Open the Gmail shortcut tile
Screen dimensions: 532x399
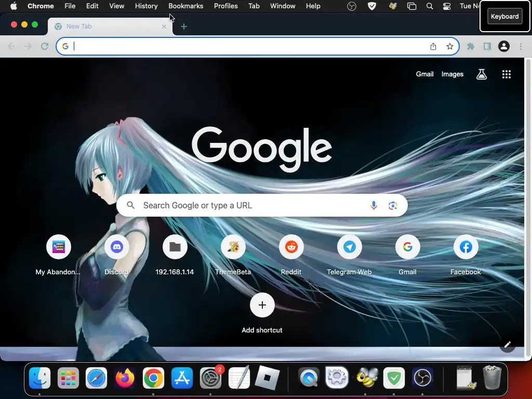(x=407, y=255)
